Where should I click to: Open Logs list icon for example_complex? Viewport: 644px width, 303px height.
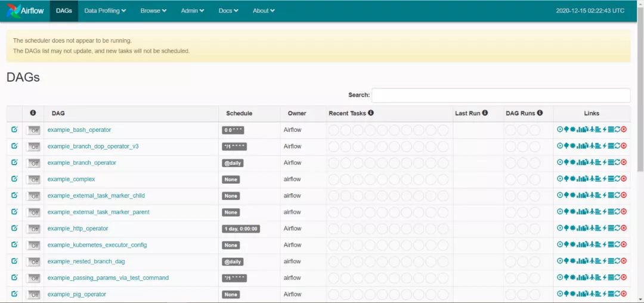(x=611, y=178)
